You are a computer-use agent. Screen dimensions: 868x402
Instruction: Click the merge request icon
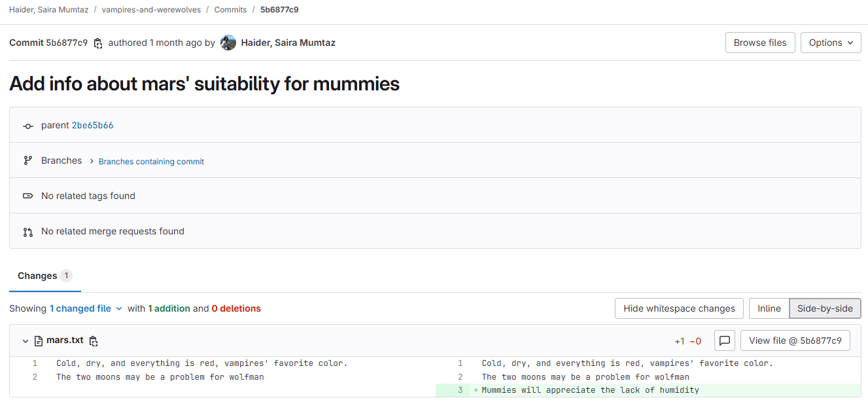(27, 231)
